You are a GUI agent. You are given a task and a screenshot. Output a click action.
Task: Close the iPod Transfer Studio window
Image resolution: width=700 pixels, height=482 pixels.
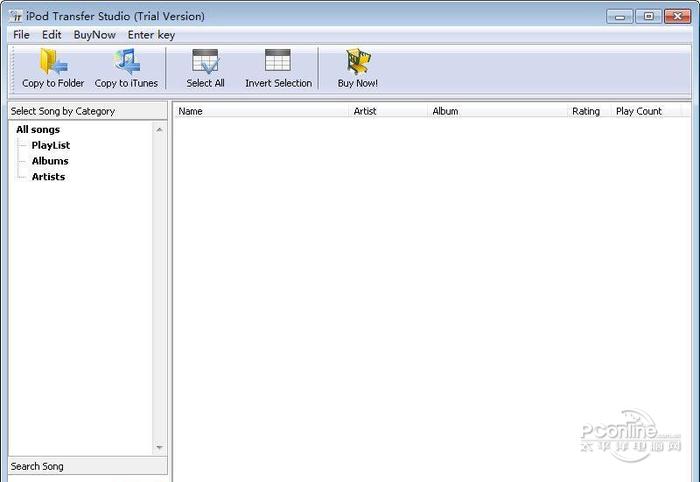pyautogui.click(x=677, y=17)
